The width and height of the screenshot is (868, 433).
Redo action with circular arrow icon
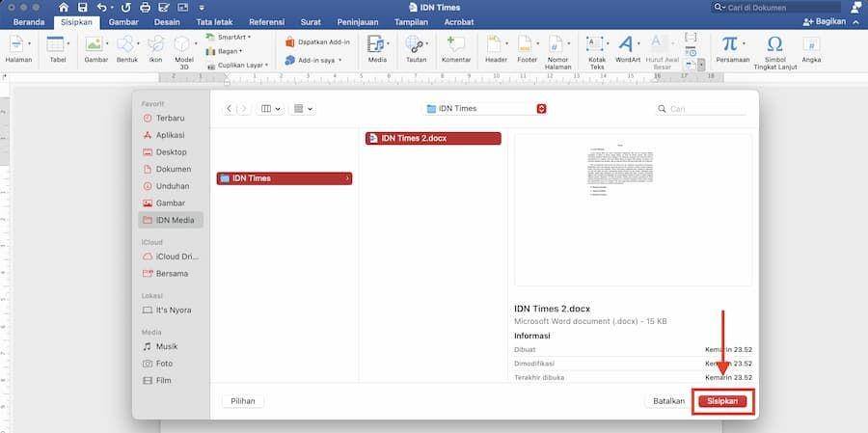[x=125, y=7]
